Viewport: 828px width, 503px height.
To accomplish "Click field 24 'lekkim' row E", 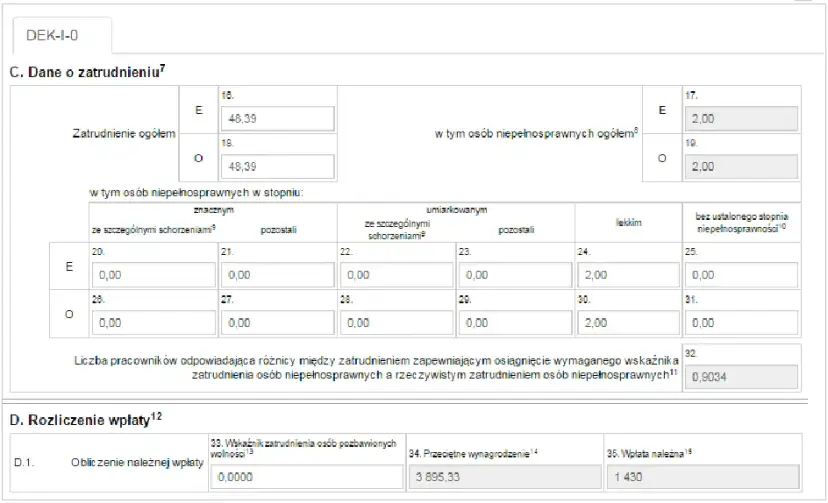I will (634, 274).
